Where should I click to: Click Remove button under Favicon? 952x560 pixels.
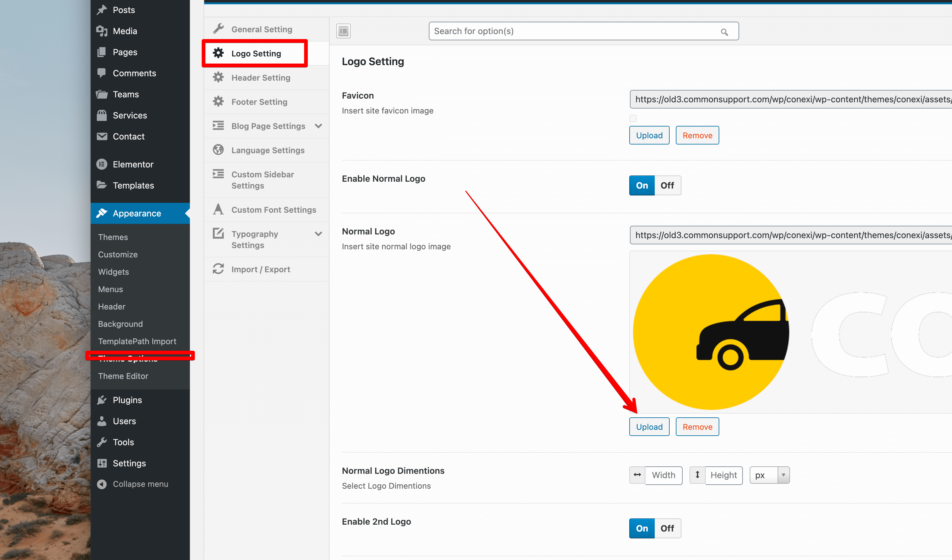pyautogui.click(x=697, y=135)
